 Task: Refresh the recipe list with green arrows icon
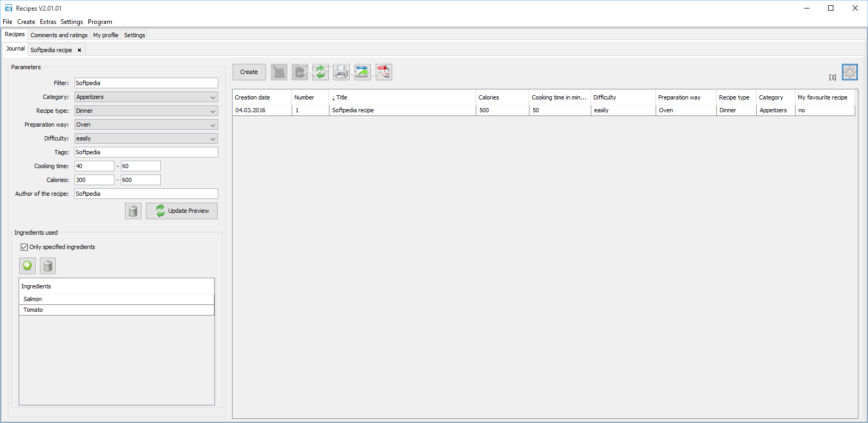click(x=320, y=72)
